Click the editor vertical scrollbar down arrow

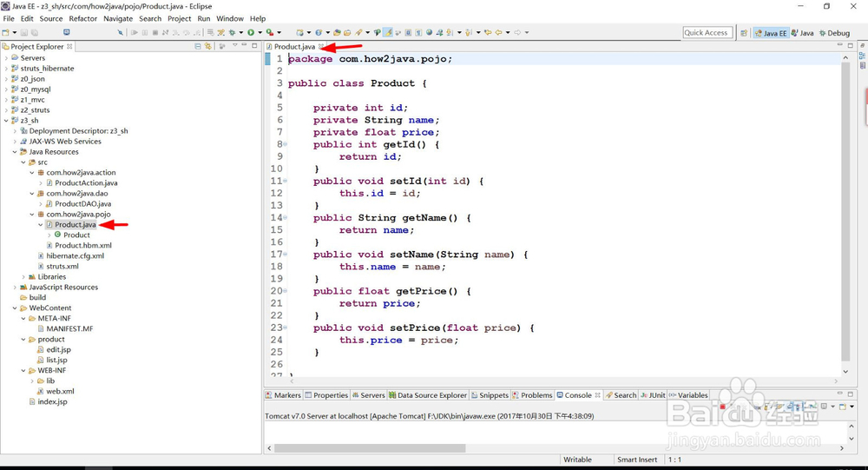point(845,371)
